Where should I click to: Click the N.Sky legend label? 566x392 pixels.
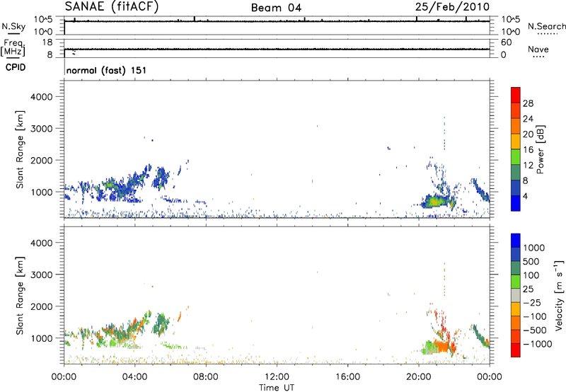point(13,26)
